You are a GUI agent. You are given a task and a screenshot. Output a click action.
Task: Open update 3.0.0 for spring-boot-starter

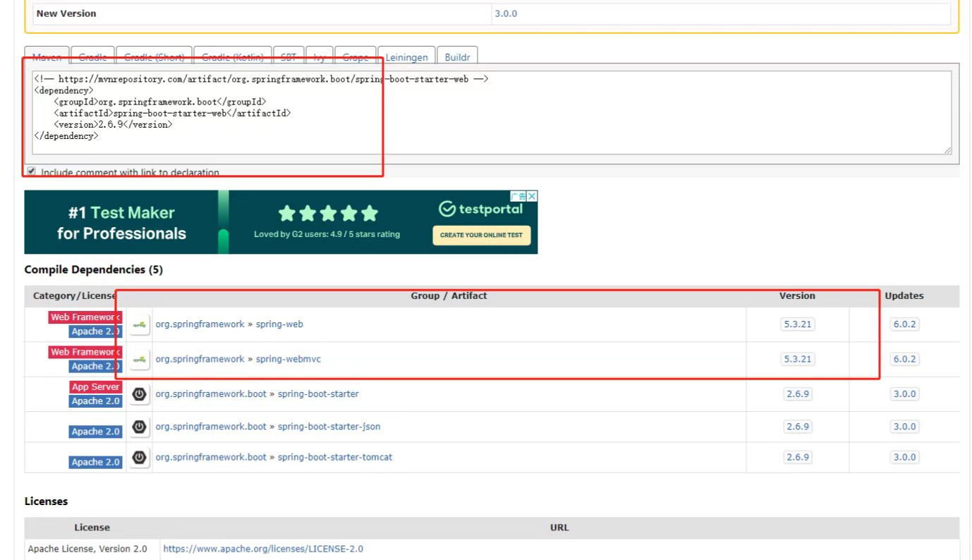pyautogui.click(x=904, y=394)
